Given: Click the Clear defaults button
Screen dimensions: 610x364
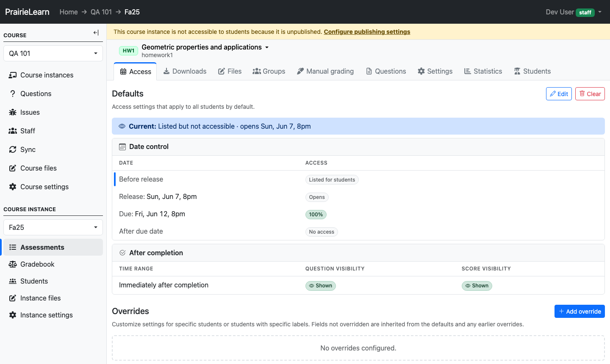Looking at the screenshot, I should point(590,94).
